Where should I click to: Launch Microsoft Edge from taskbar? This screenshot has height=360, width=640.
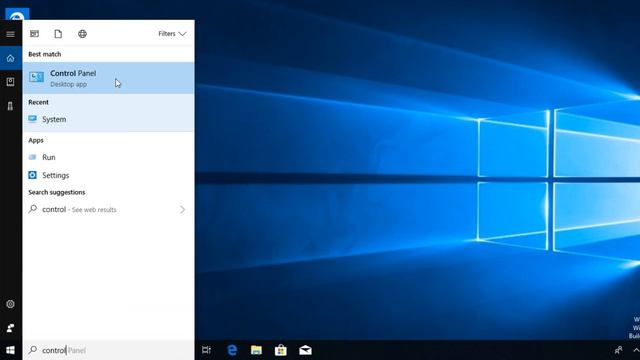click(x=232, y=350)
